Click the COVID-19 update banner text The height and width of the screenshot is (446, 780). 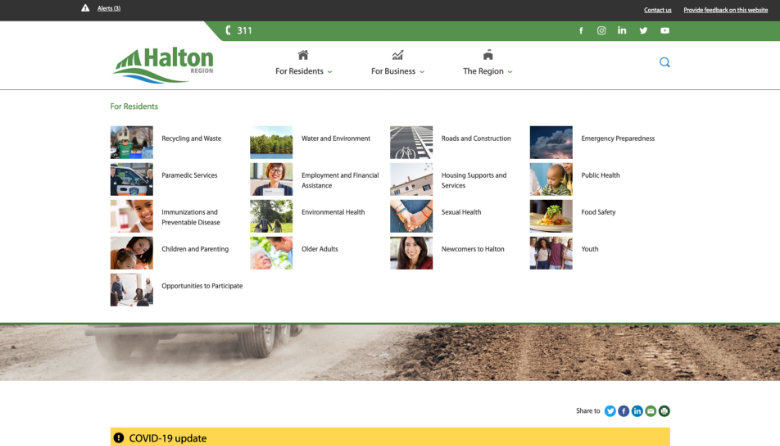coord(168,438)
